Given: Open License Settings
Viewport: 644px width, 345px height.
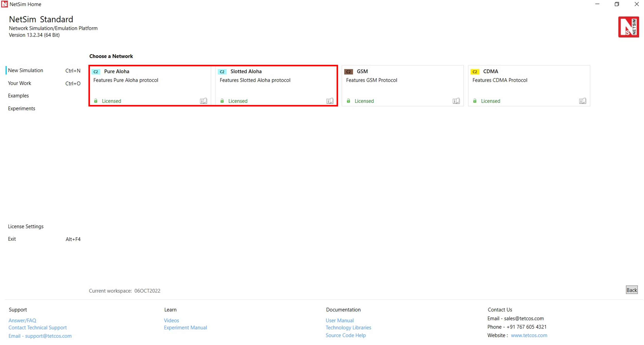Looking at the screenshot, I should [26, 226].
